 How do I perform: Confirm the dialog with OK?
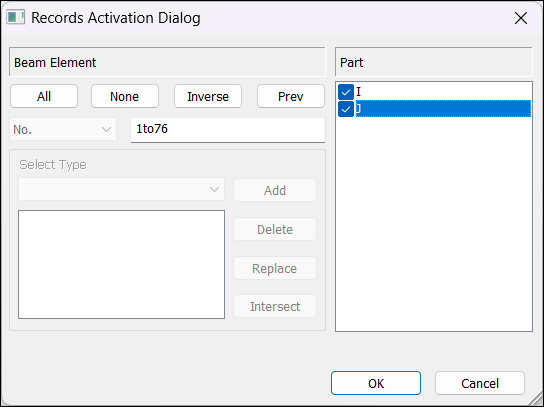[x=376, y=383]
